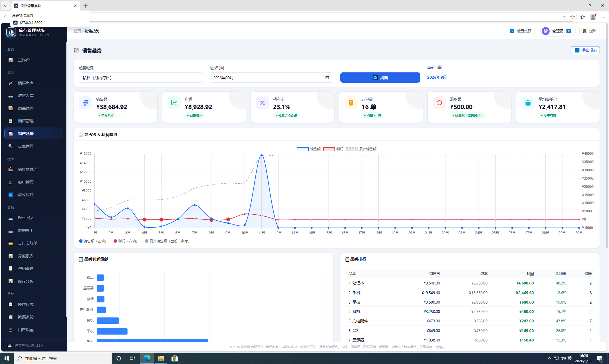Click the 手机 bar in 品类利润贡献 chart
This screenshot has width=609, height=364.
(152, 340)
